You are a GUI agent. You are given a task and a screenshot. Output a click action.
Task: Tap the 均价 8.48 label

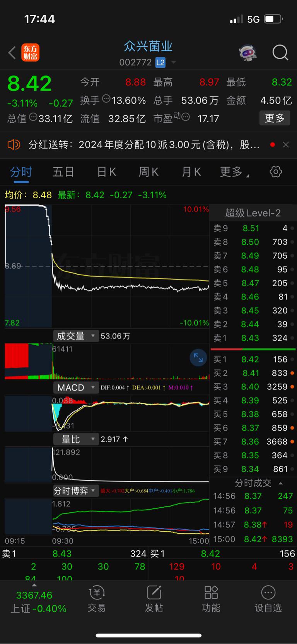(28, 195)
